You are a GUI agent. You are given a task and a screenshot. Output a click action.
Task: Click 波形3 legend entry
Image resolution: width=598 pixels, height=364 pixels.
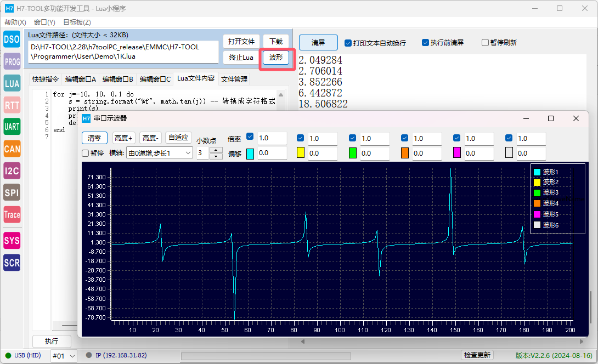click(546, 192)
